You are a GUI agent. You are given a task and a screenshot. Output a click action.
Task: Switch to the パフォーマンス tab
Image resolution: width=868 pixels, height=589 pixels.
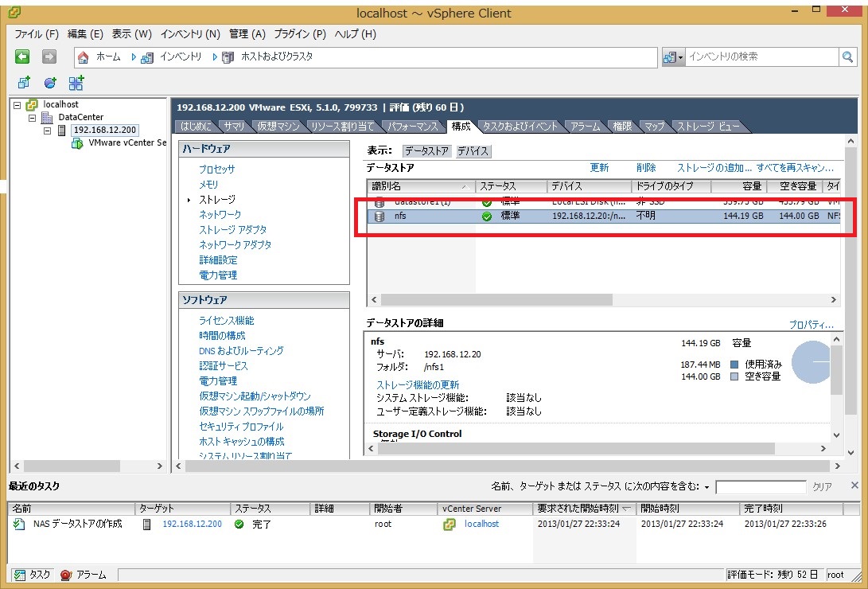coord(412,127)
